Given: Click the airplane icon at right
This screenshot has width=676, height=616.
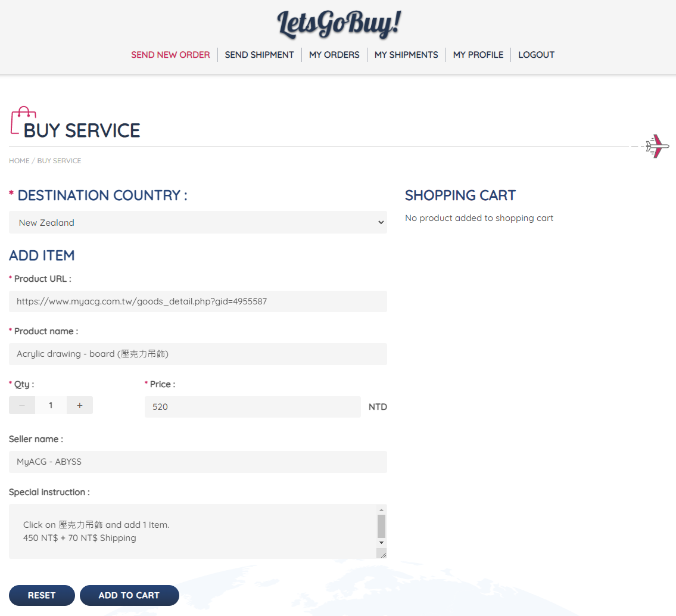Looking at the screenshot, I should click(x=656, y=146).
